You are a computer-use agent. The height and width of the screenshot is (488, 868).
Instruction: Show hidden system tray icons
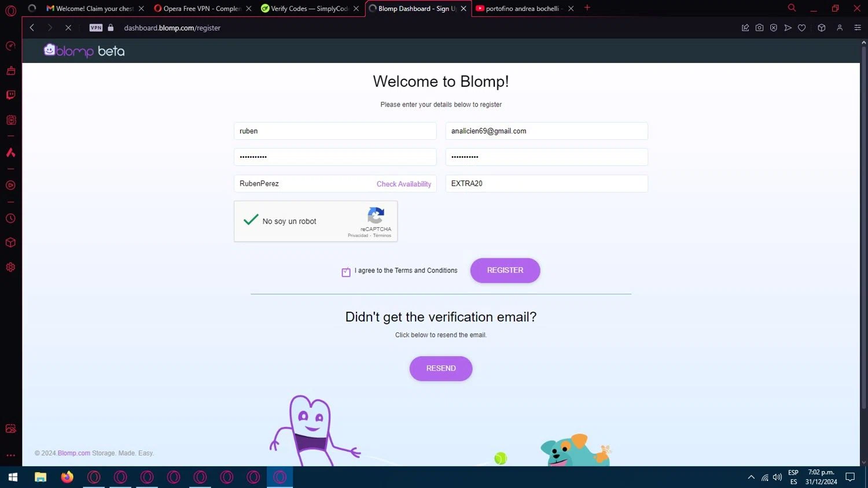[751, 477]
